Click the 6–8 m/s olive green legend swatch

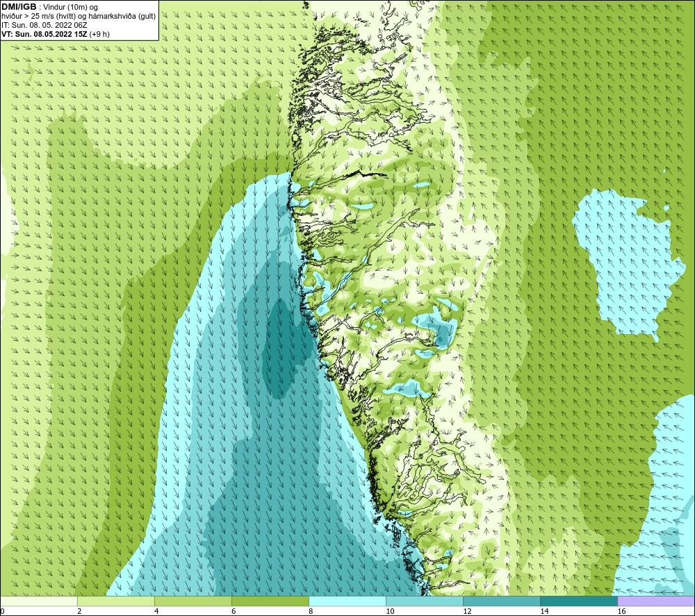coord(270,601)
